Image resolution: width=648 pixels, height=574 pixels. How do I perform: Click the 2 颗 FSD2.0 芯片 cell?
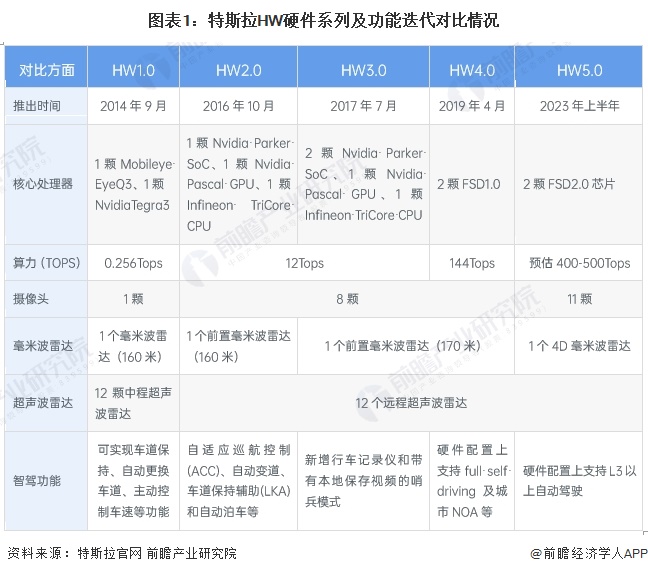(579, 184)
